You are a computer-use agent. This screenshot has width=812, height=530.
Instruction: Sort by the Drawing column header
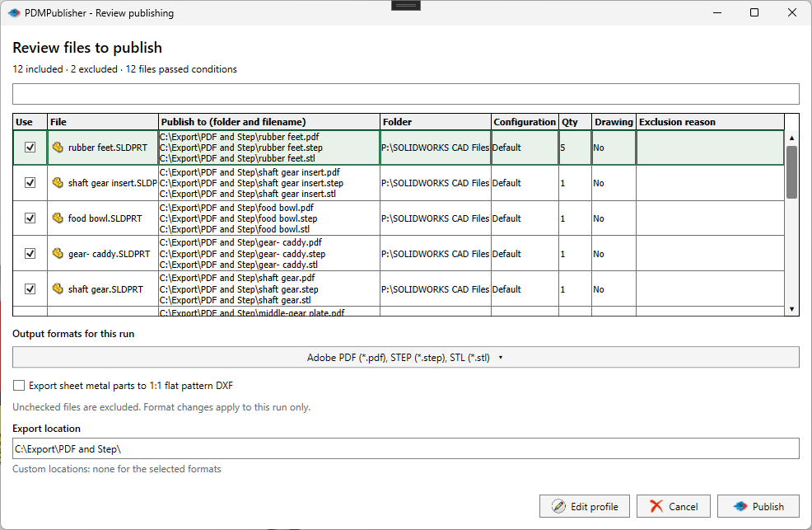(614, 122)
